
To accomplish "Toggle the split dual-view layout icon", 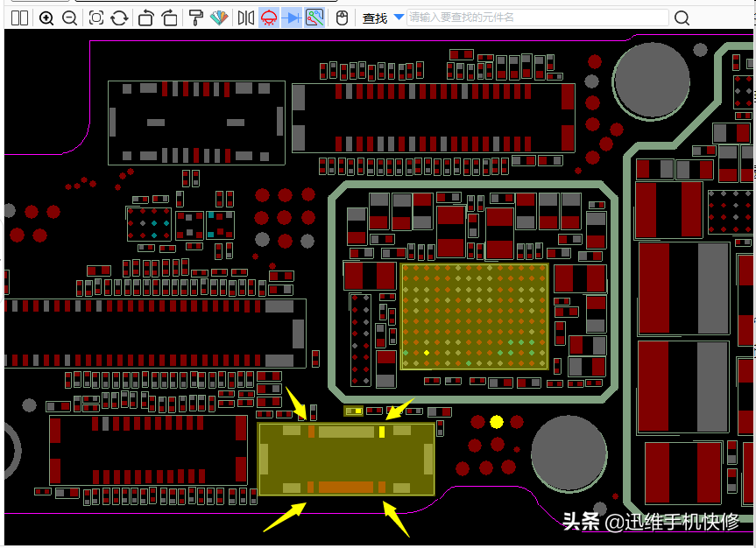I will [20, 18].
